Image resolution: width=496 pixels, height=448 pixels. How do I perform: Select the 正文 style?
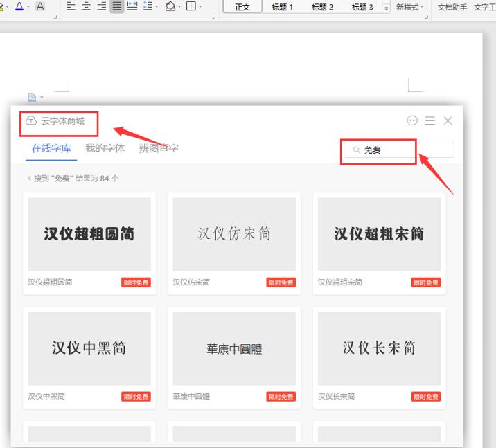[242, 7]
